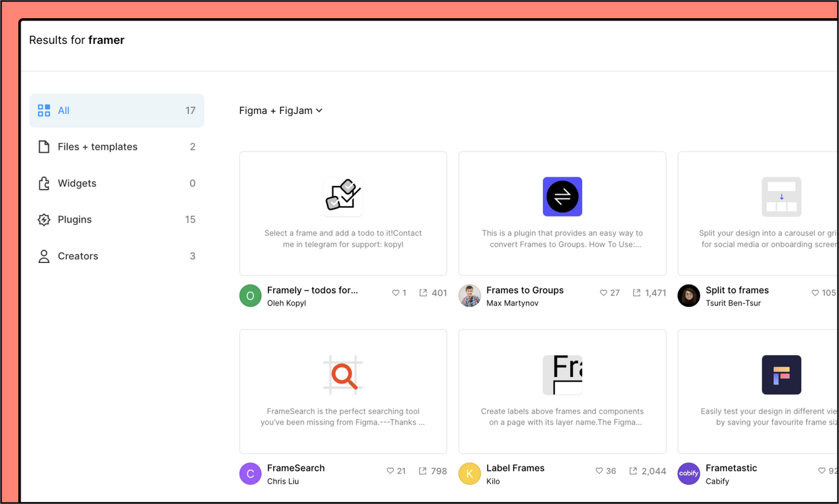Switch to Plugins category
The height and width of the screenshot is (504, 839).
click(116, 220)
